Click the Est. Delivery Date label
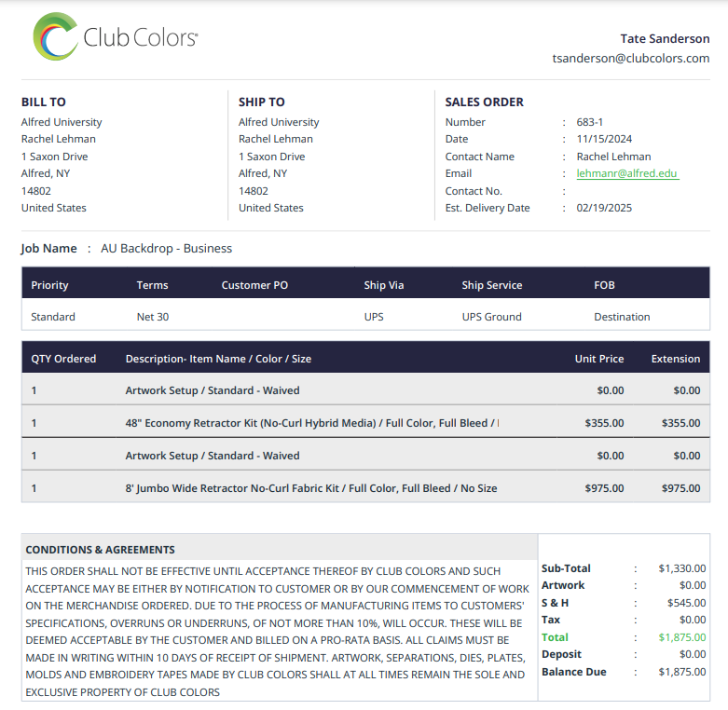728x710 pixels. tap(487, 208)
